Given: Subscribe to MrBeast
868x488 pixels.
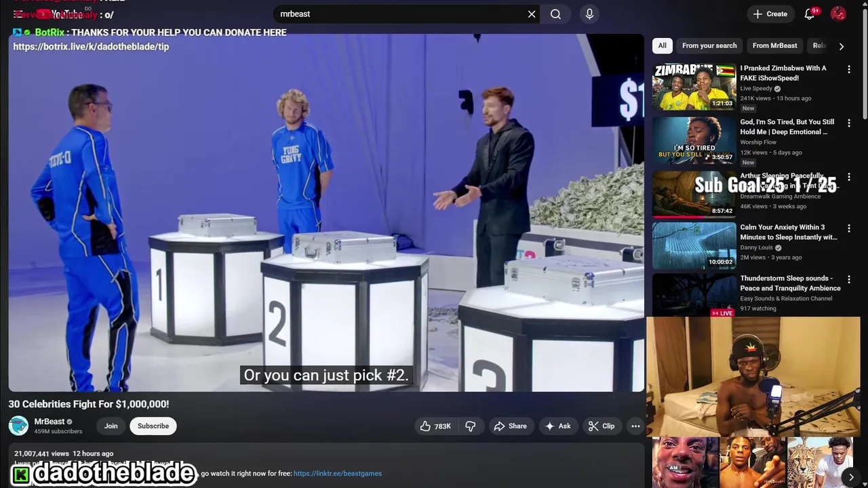Looking at the screenshot, I should pyautogui.click(x=153, y=426).
